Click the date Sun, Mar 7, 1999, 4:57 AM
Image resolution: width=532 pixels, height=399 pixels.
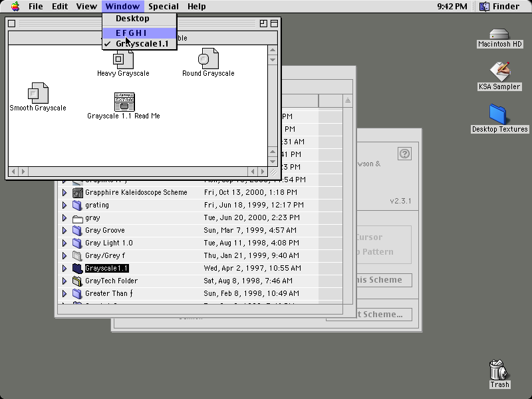[250, 230]
